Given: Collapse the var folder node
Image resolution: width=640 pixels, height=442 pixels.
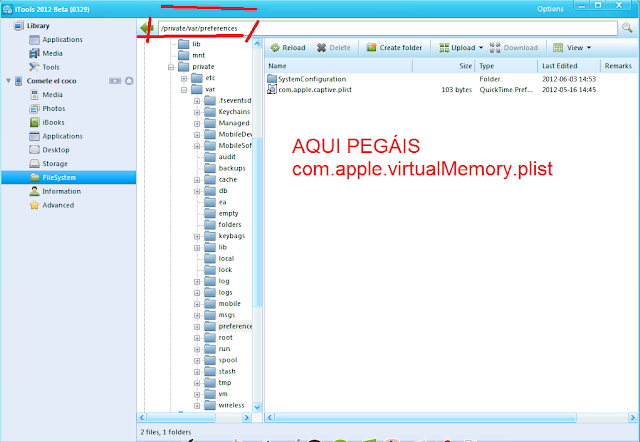Looking at the screenshot, I should click(x=184, y=90).
